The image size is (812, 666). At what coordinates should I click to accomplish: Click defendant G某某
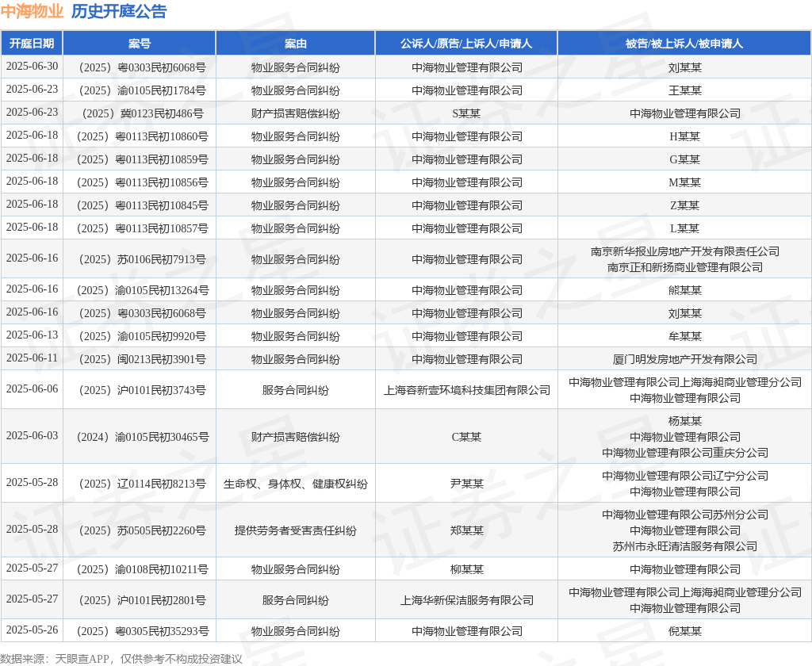(684, 159)
